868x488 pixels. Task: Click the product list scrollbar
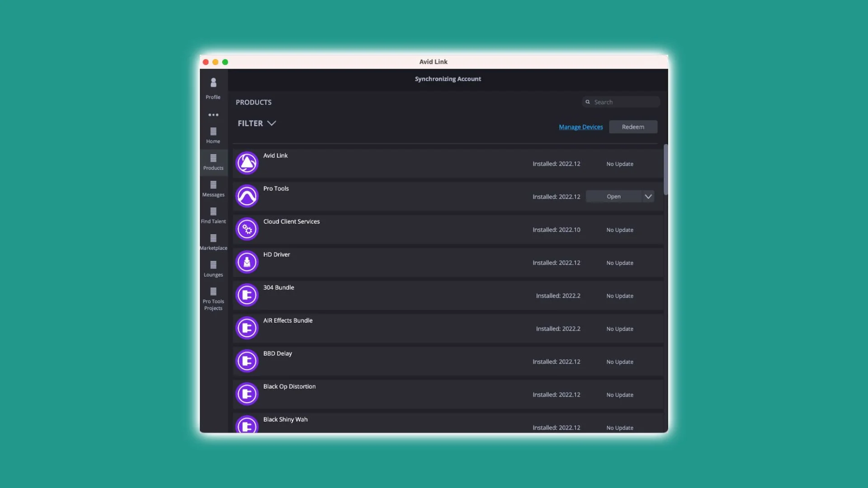[665, 169]
